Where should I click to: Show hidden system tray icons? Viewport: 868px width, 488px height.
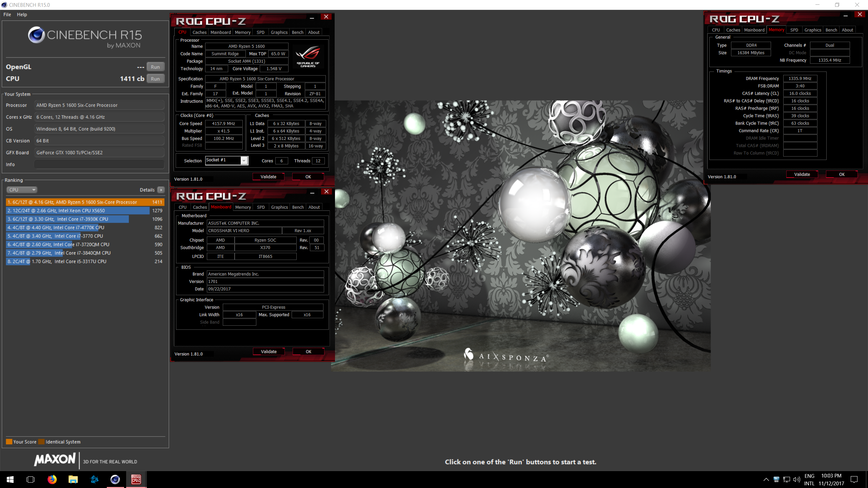[x=766, y=479]
